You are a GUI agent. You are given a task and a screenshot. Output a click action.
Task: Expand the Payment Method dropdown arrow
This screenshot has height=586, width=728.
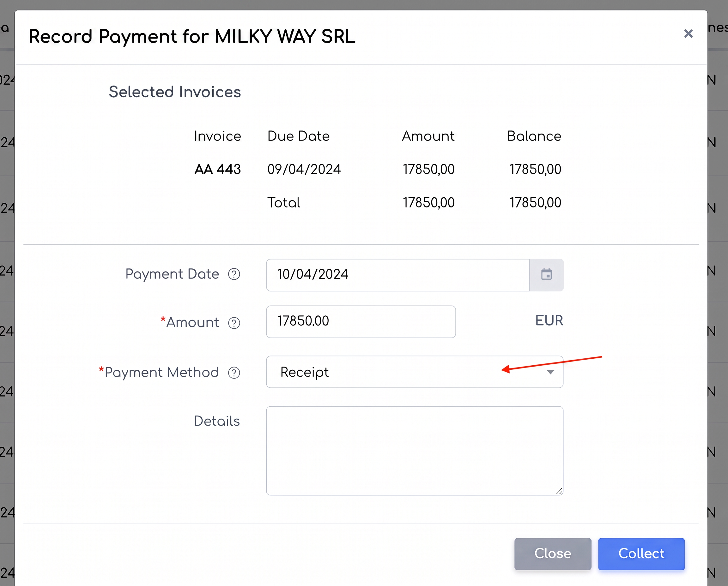pyautogui.click(x=550, y=372)
